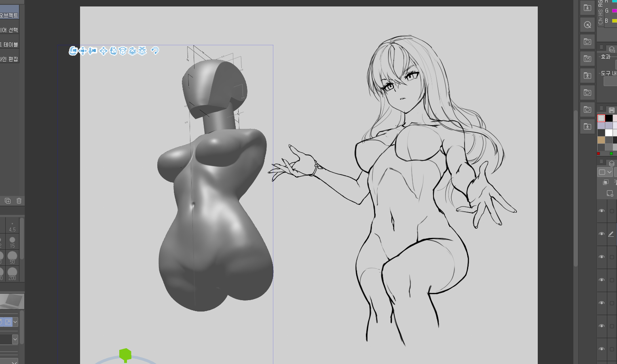Image resolution: width=617 pixels, height=364 pixels.
Task: Choose the brush size 50 preset
Action: [12, 257]
